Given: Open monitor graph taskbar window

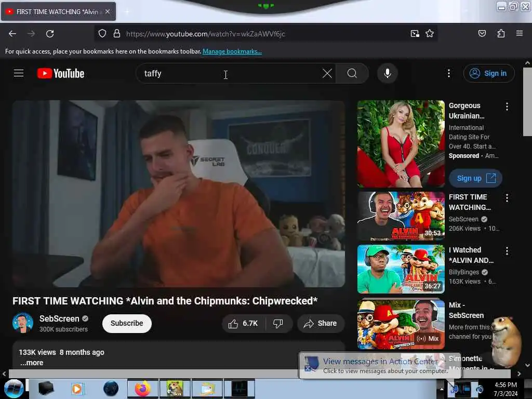Looking at the screenshot, I should (x=240, y=389).
